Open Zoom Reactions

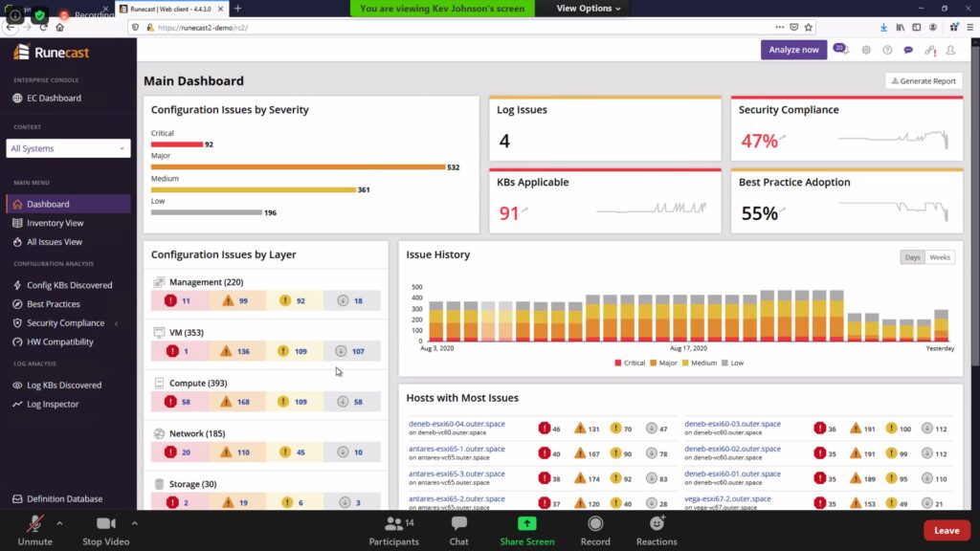pos(657,531)
